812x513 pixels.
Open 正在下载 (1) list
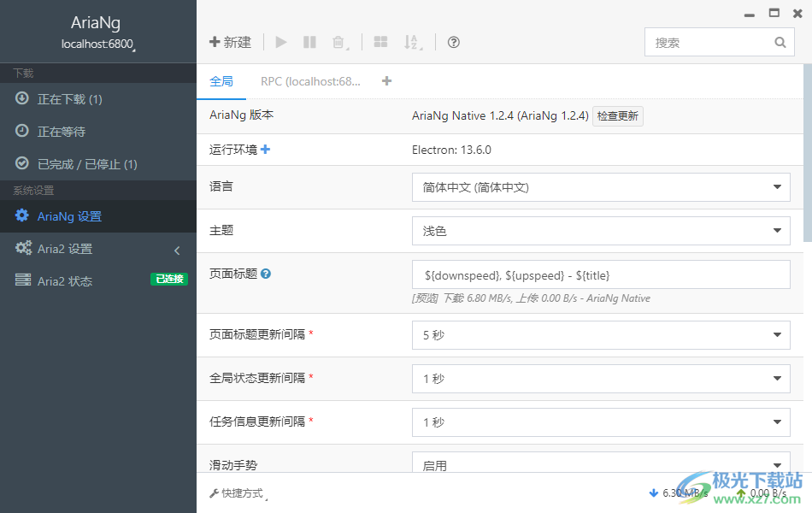[98, 99]
